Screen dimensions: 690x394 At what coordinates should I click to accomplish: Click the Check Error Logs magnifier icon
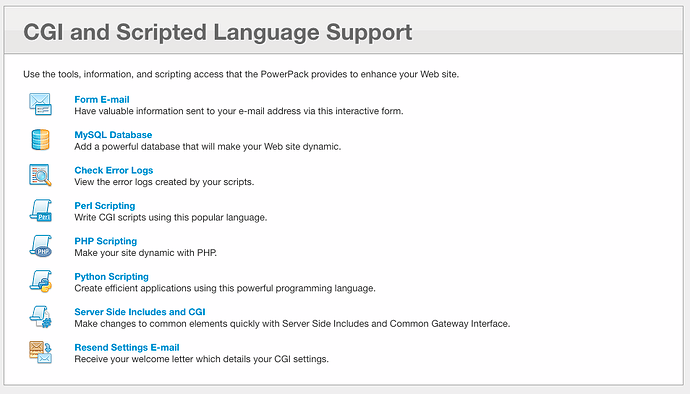click(x=40, y=175)
